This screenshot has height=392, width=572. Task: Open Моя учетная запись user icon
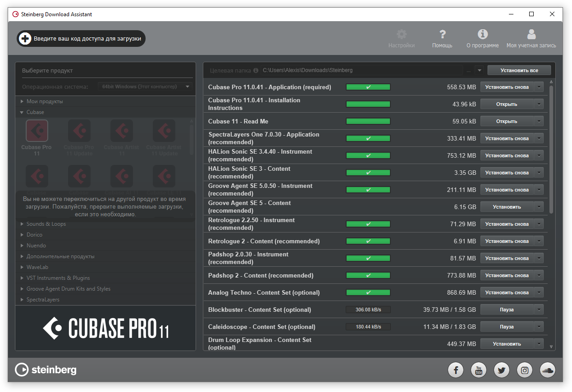tap(531, 34)
